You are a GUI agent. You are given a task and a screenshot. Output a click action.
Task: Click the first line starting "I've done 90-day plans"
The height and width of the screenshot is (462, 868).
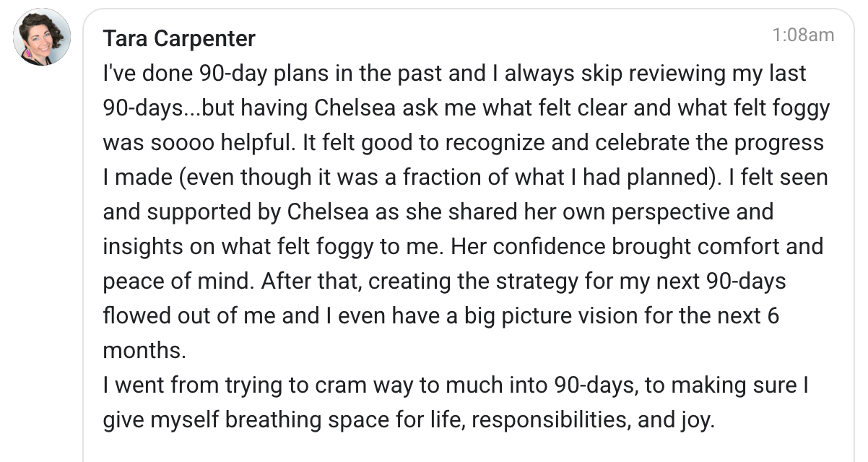[x=454, y=73]
